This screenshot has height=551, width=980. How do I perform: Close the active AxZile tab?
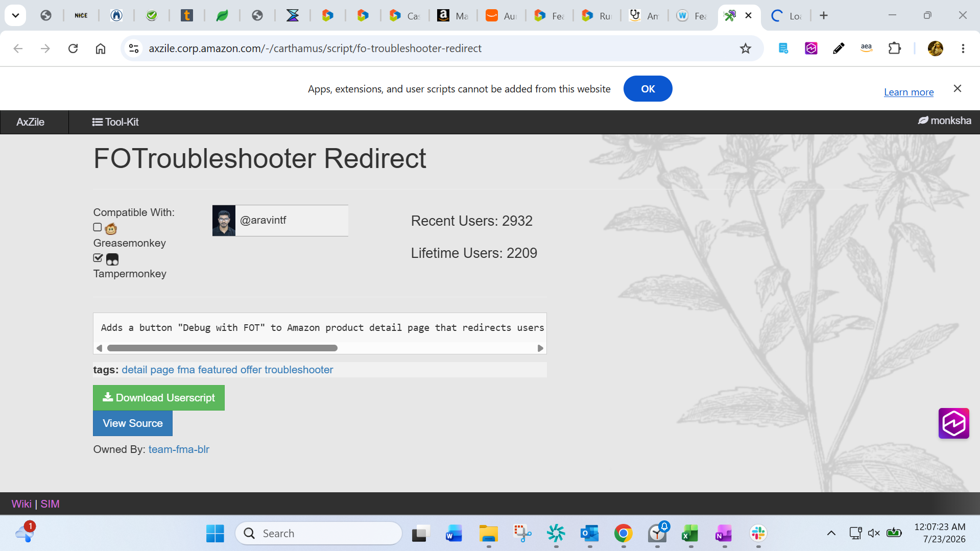click(x=748, y=15)
